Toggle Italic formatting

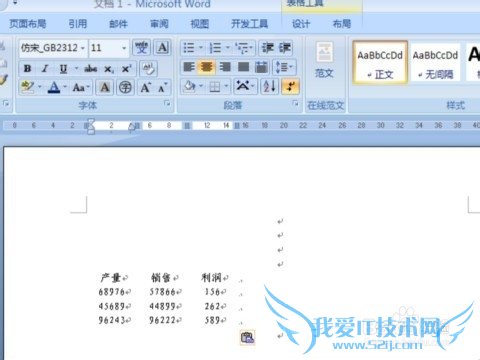pyautogui.click(x=45, y=69)
